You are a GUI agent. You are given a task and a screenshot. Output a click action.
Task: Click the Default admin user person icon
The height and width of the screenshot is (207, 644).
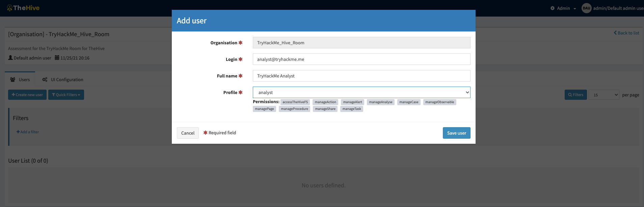[10, 58]
